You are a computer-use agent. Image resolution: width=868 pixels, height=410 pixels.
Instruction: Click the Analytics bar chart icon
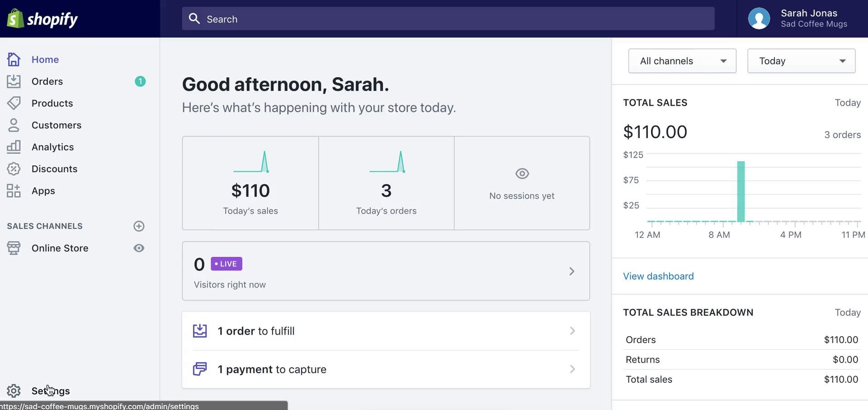click(14, 147)
